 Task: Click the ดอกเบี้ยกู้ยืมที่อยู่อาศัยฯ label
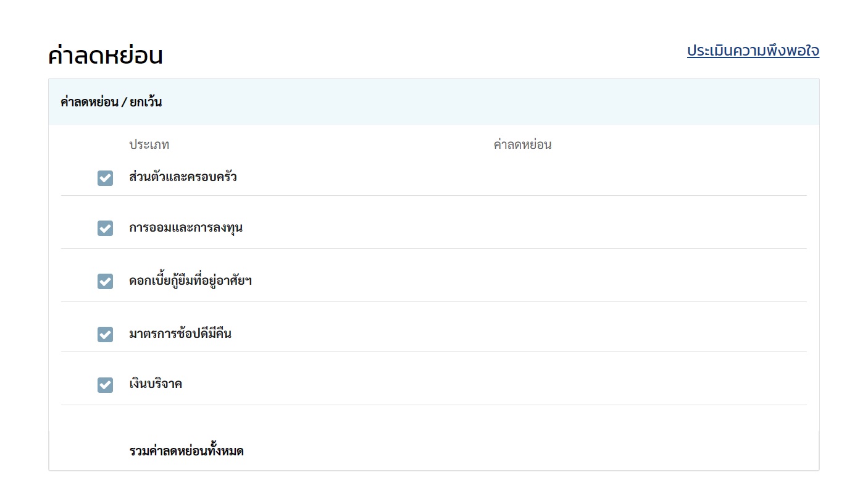[190, 281]
